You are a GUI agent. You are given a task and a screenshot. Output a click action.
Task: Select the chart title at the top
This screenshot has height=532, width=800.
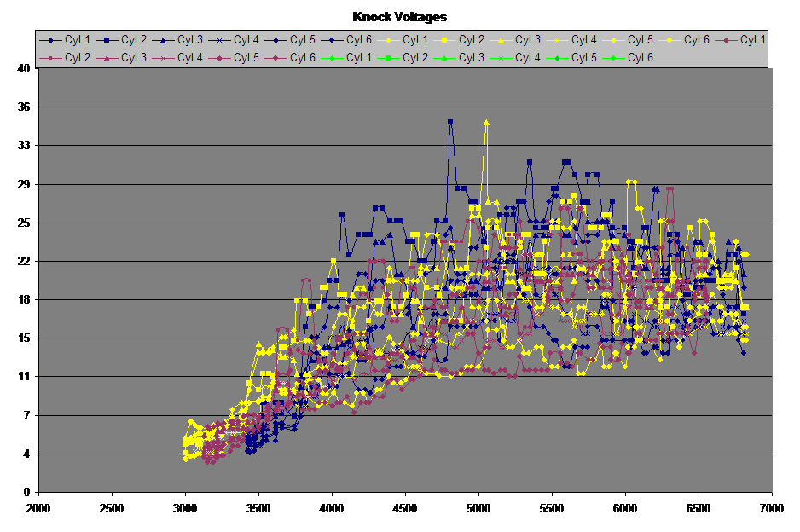tap(399, 16)
